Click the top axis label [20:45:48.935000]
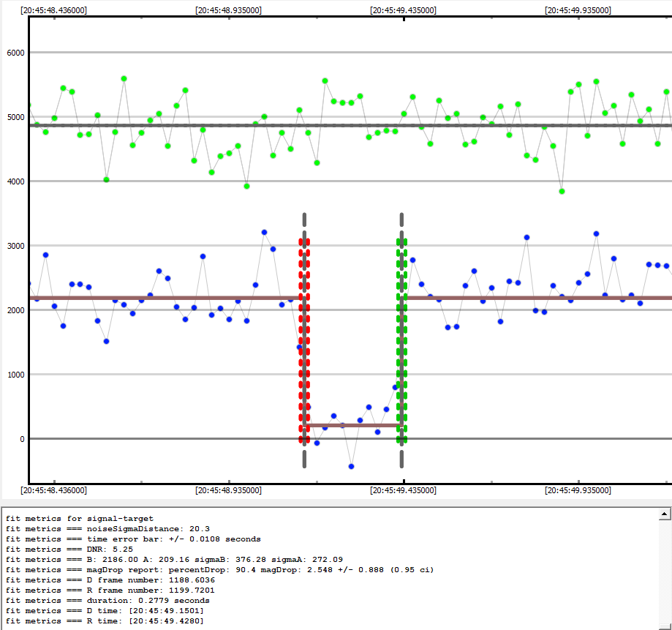This screenshot has width=672, height=630. (x=228, y=10)
